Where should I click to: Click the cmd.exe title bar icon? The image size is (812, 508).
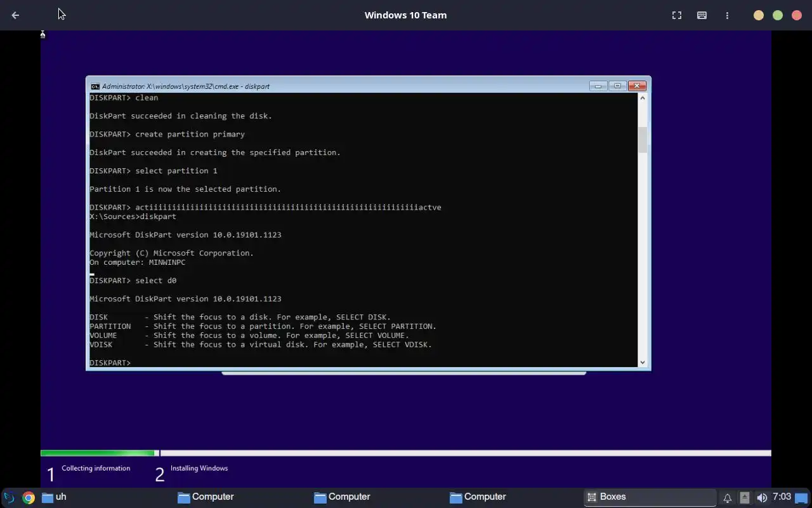click(95, 86)
